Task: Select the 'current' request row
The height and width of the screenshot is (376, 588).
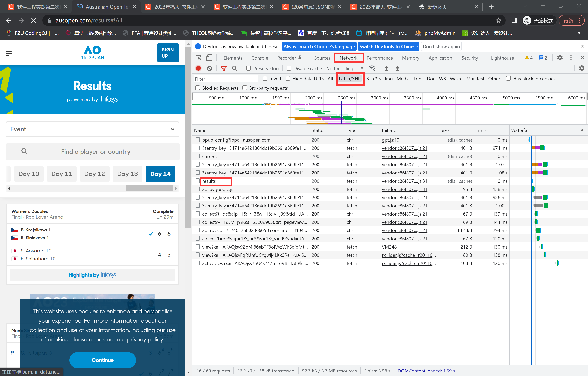Action: 351,156
